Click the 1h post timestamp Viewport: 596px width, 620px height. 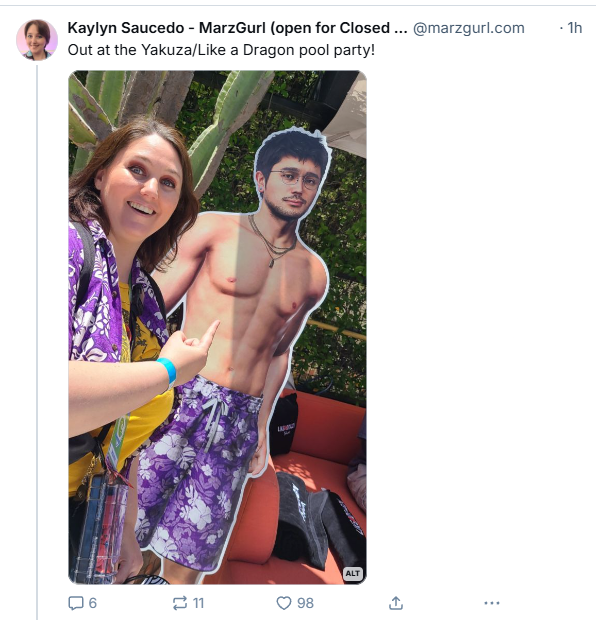[575, 28]
